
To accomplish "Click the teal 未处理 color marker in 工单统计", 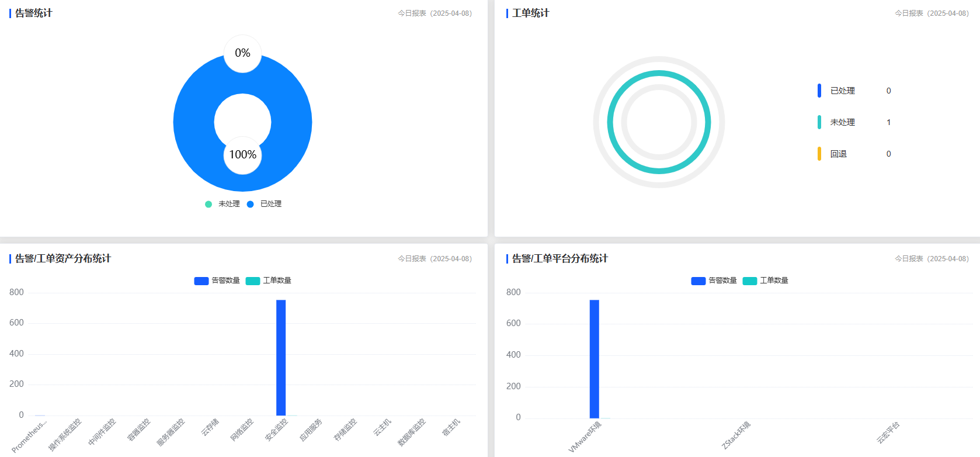I will point(819,122).
